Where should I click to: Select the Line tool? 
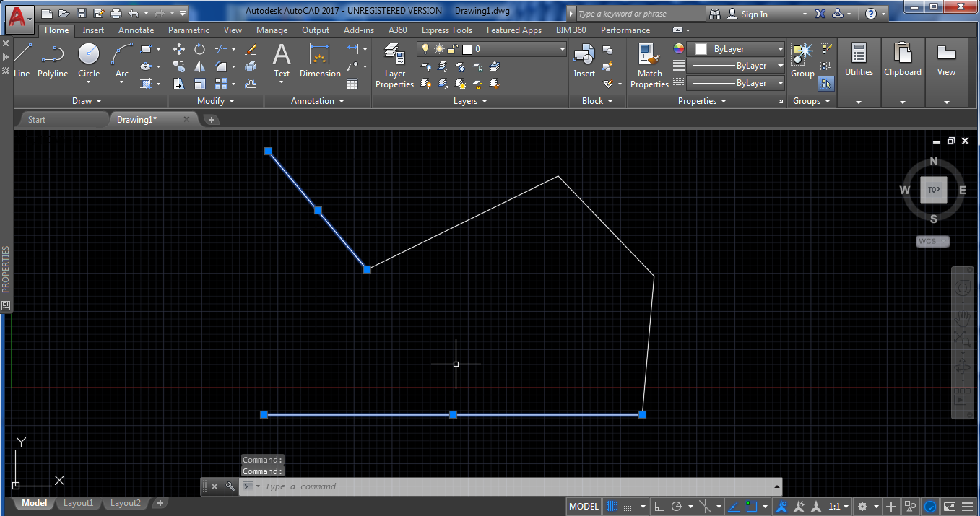(22, 60)
